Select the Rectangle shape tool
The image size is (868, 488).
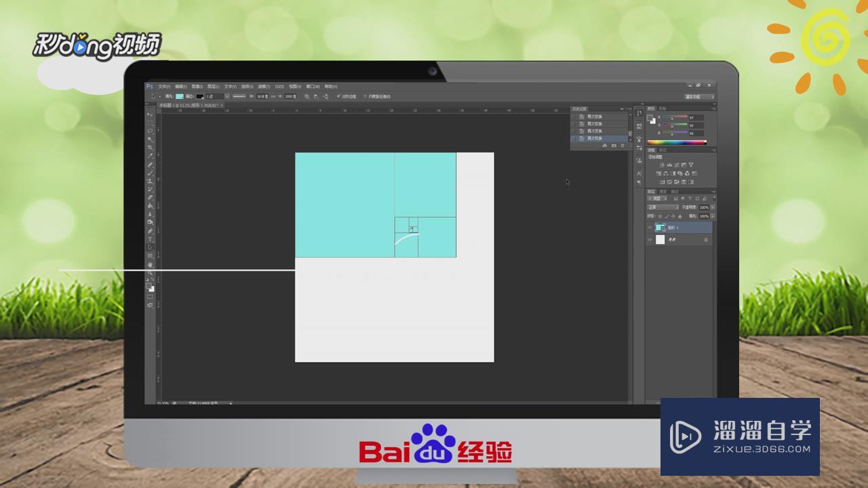click(150, 256)
